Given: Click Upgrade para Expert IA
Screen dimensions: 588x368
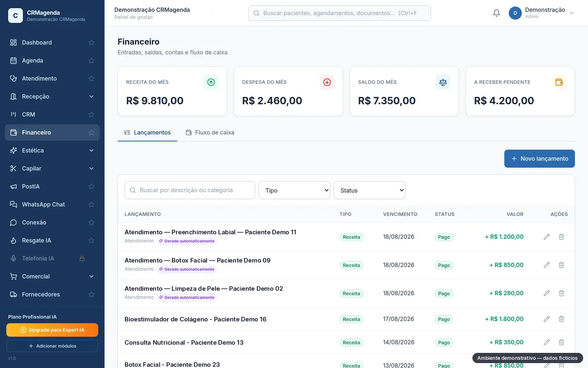Looking at the screenshot, I should (52, 330).
